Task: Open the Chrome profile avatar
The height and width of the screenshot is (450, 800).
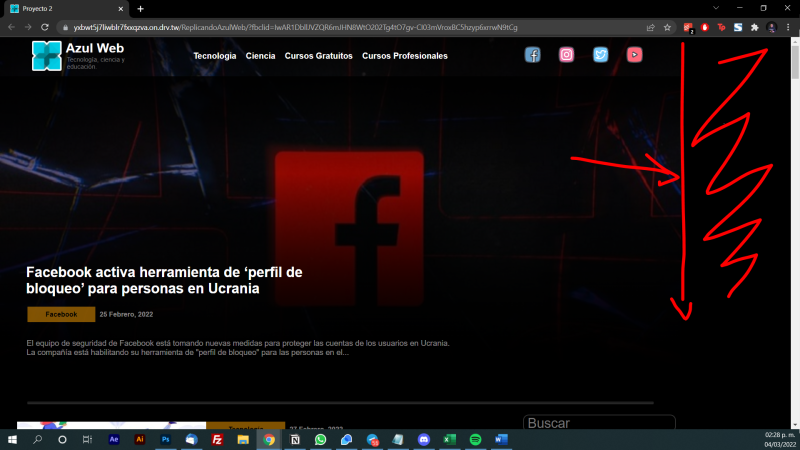Action: (772, 27)
